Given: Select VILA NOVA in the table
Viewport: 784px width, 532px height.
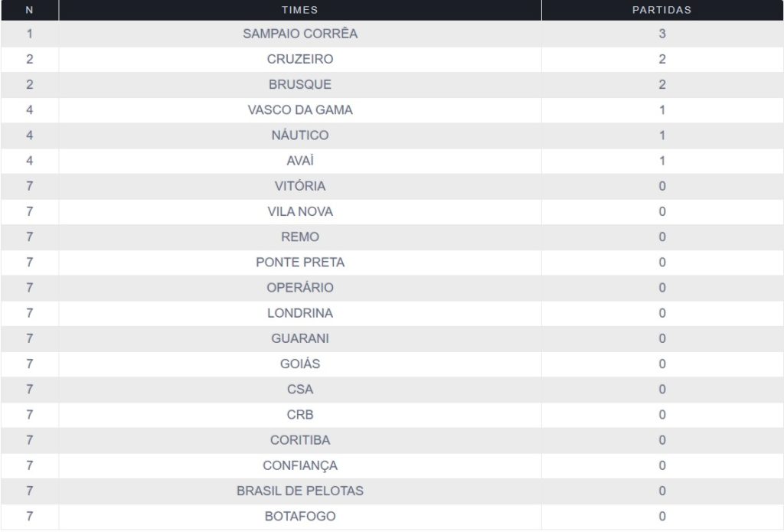Looking at the screenshot, I should [x=300, y=211].
